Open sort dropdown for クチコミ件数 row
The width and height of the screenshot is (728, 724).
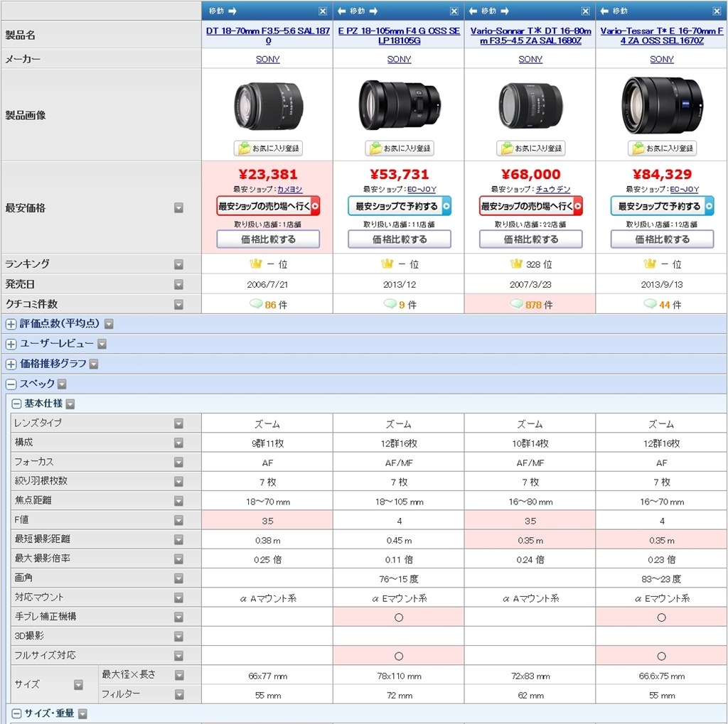[x=178, y=305]
